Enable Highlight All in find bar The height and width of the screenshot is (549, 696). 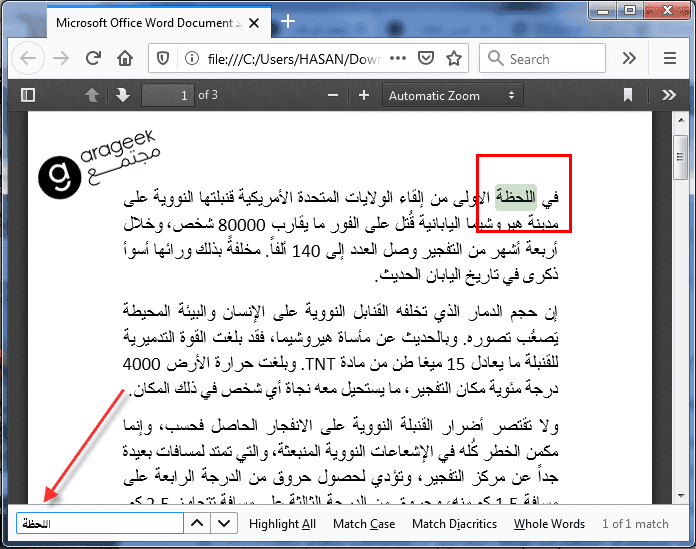pos(282,524)
